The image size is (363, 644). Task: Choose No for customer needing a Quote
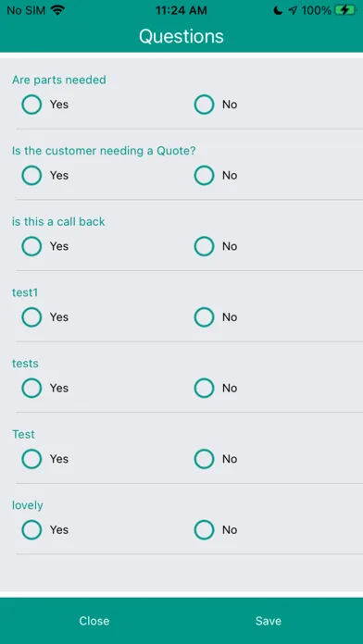[x=205, y=176]
